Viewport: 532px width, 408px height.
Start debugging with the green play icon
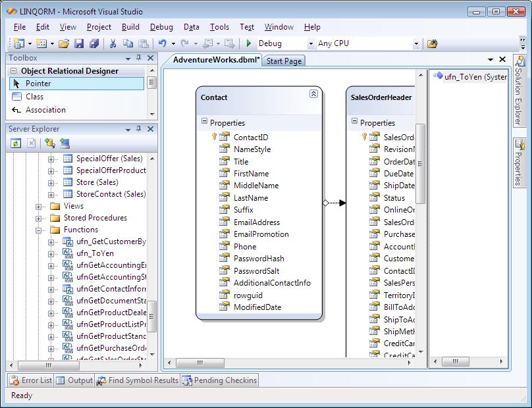[x=249, y=43]
